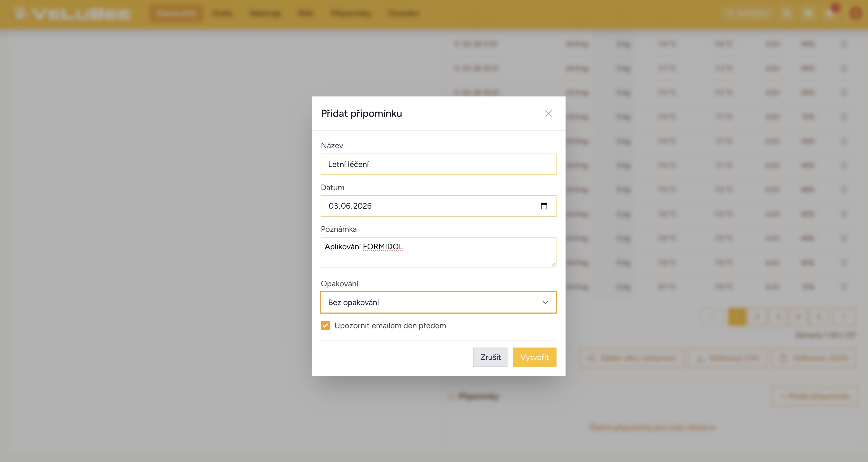This screenshot has height=462, width=868.
Task: Uncheck the email notification checkbox
Action: 325,326
